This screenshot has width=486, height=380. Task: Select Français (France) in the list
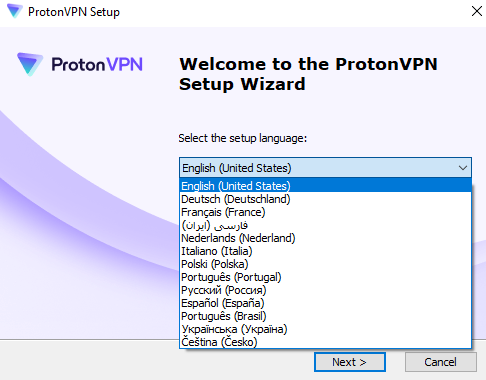pyautogui.click(x=325, y=212)
